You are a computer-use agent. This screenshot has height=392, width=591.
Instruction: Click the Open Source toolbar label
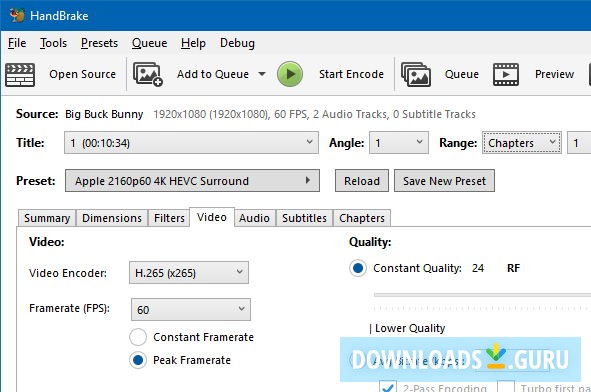pos(83,74)
